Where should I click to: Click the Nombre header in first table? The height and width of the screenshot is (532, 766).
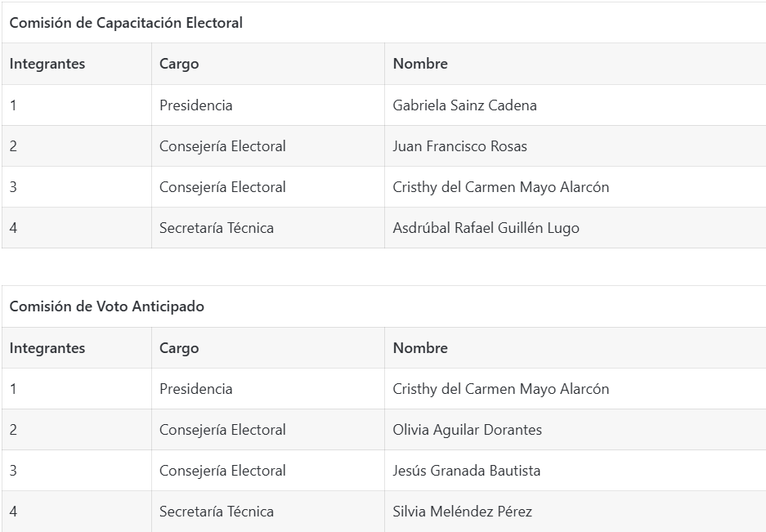click(x=420, y=64)
